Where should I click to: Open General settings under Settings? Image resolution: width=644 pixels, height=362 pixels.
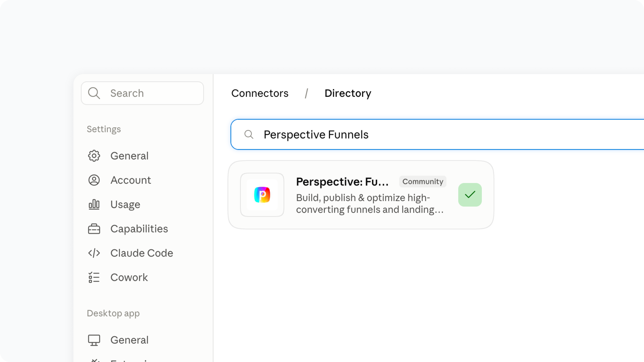[x=129, y=156]
